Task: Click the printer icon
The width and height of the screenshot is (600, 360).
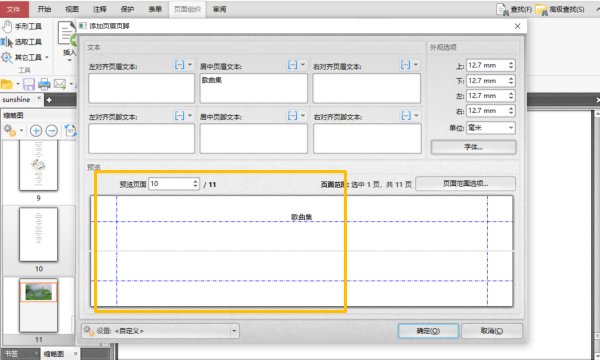Action: click(44, 84)
